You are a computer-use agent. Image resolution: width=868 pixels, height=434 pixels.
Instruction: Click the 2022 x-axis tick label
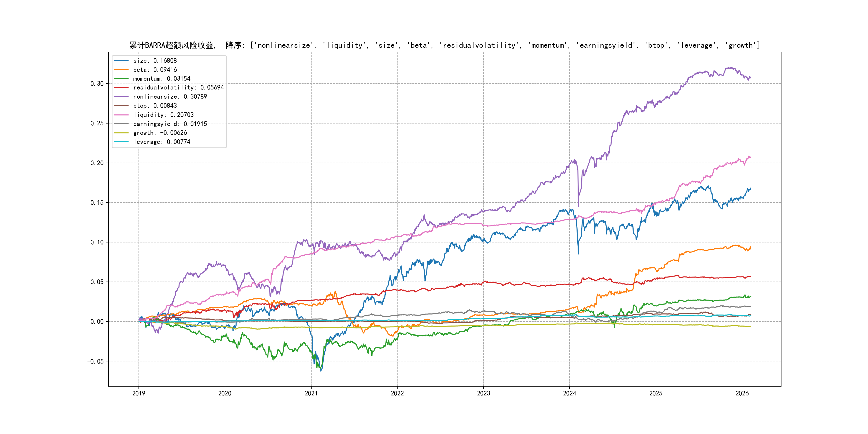397,393
